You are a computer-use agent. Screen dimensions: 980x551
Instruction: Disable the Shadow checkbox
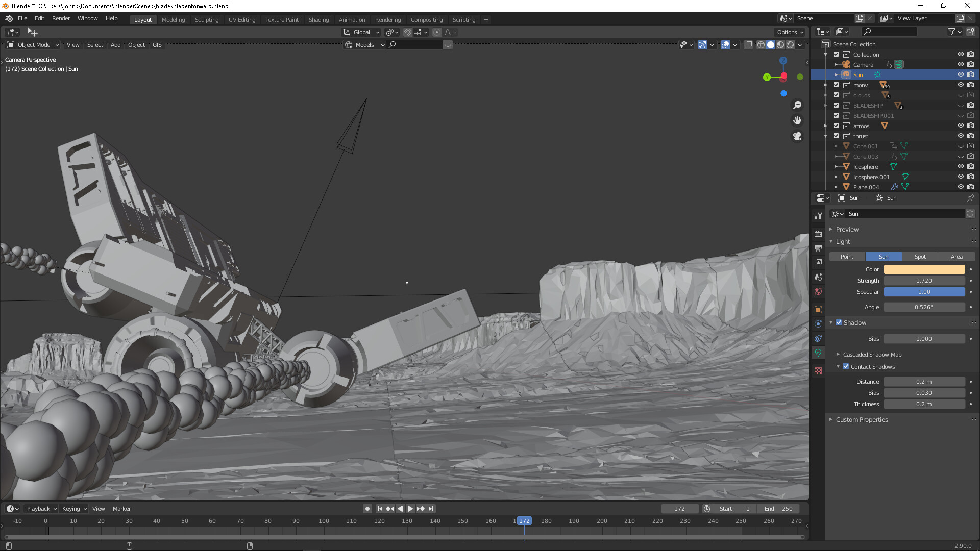tap(839, 323)
